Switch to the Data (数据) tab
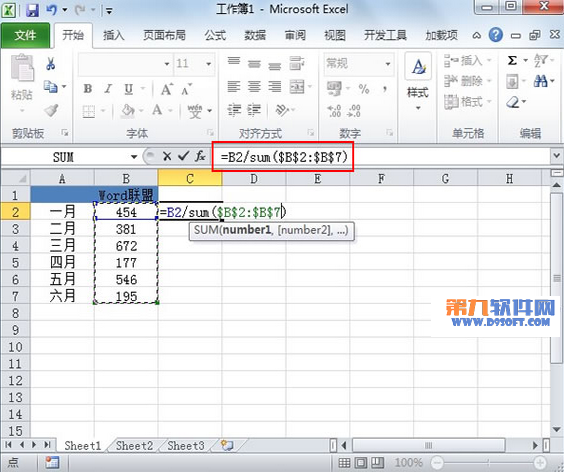This screenshot has width=564, height=472. pos(255,35)
